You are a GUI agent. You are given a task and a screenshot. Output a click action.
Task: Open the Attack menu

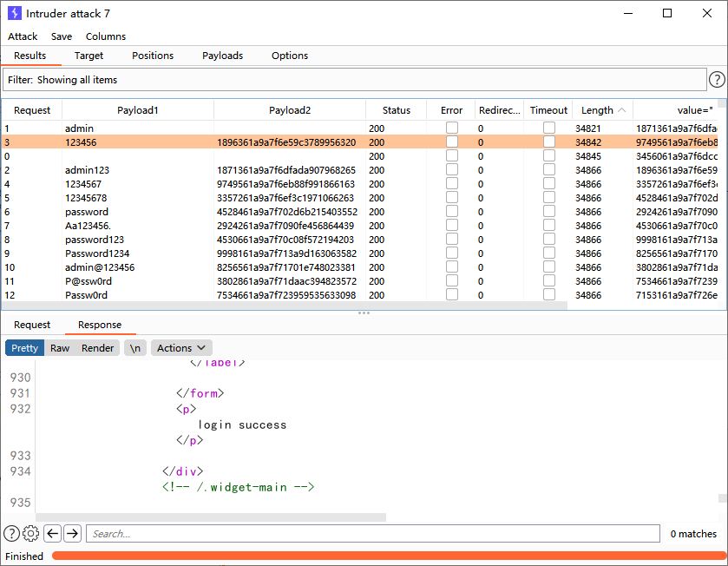tap(23, 36)
